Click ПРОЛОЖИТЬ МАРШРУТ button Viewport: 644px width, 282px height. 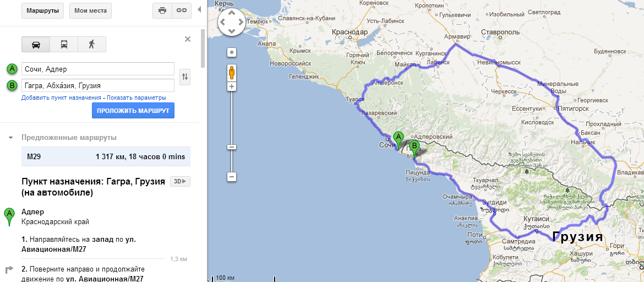point(133,111)
